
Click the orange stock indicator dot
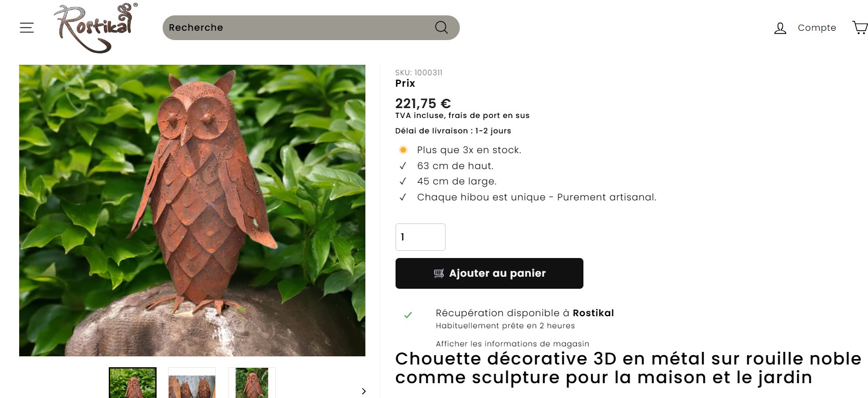(x=403, y=150)
